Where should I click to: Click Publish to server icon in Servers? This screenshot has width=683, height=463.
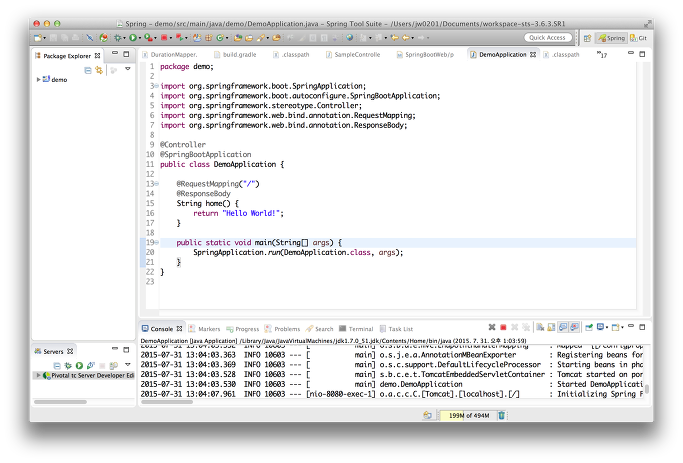tap(114, 365)
